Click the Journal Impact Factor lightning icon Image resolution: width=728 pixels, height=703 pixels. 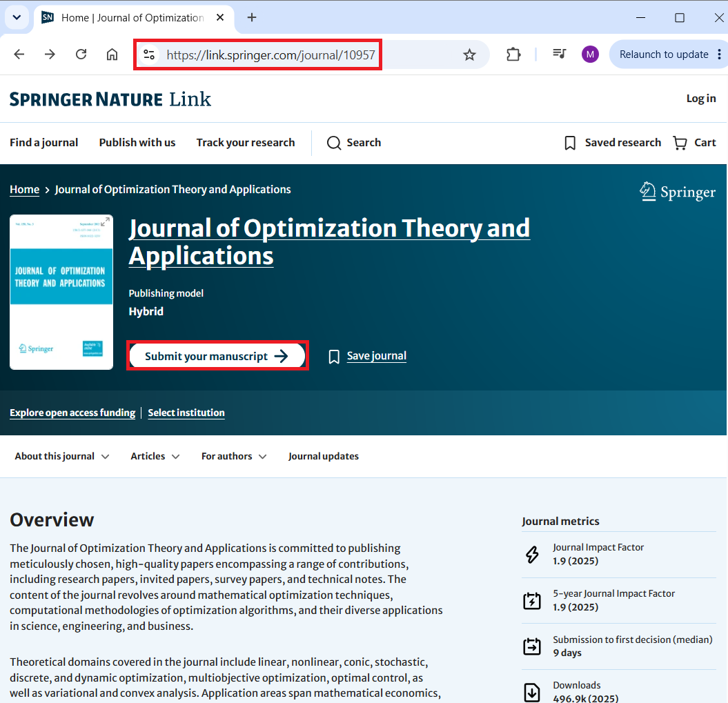pyautogui.click(x=532, y=554)
